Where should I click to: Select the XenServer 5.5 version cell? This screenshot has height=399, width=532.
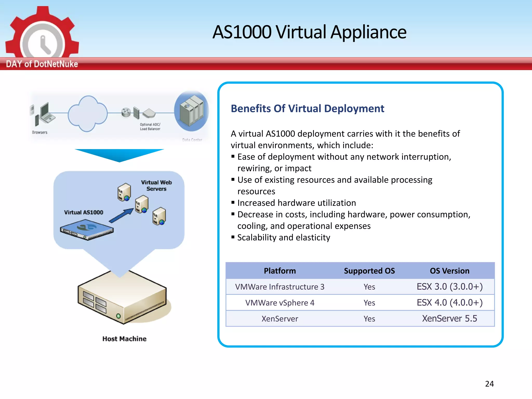(x=449, y=318)
